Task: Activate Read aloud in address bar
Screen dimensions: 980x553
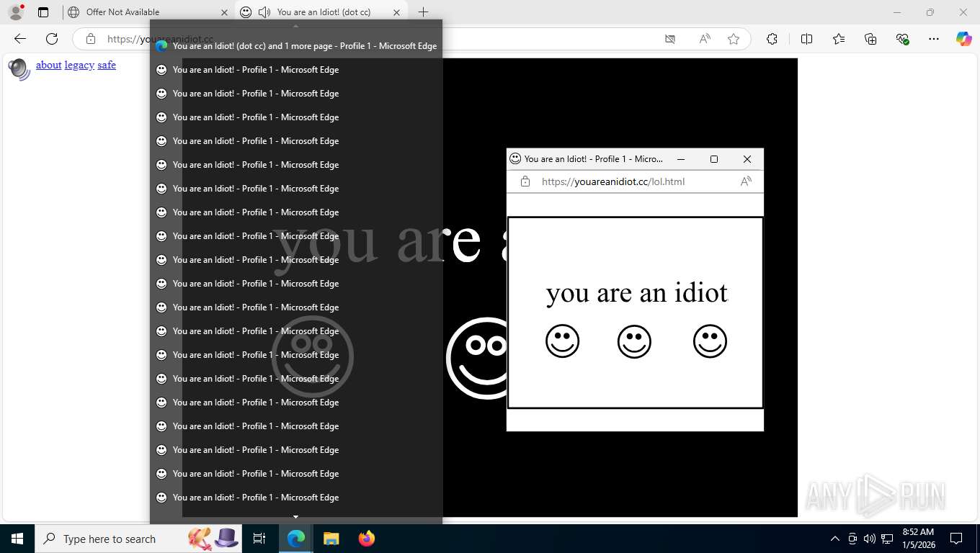Action: pyautogui.click(x=705, y=39)
